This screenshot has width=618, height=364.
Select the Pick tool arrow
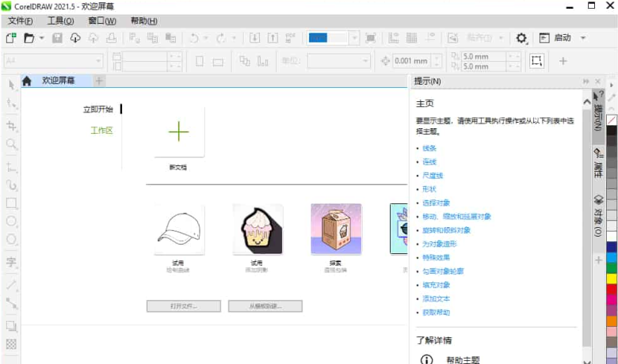[x=11, y=85]
